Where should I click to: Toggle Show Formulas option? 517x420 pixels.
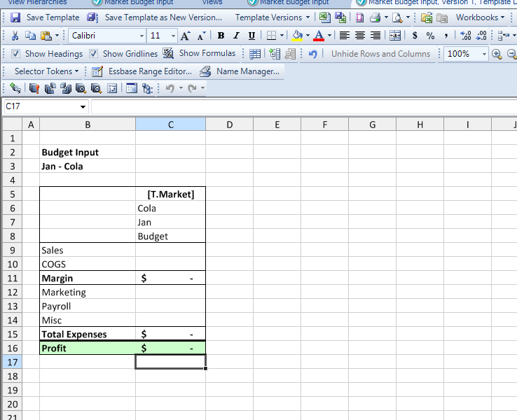click(200, 53)
